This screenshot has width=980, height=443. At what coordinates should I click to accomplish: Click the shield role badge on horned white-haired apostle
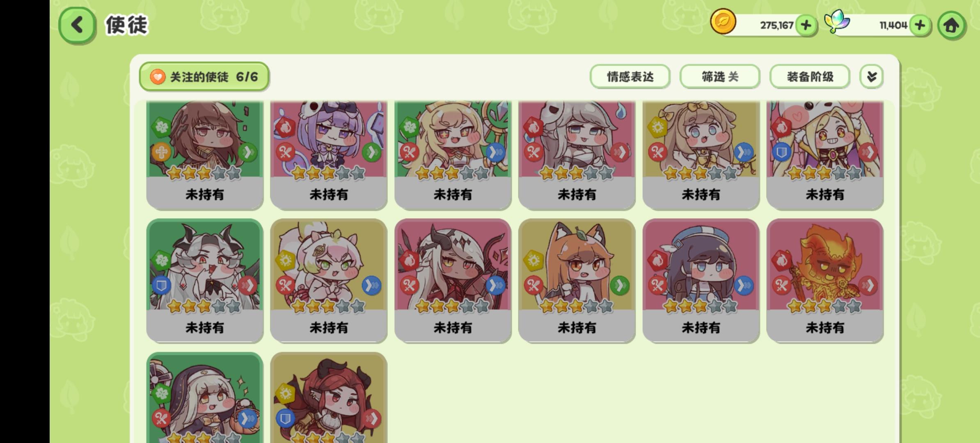click(161, 285)
